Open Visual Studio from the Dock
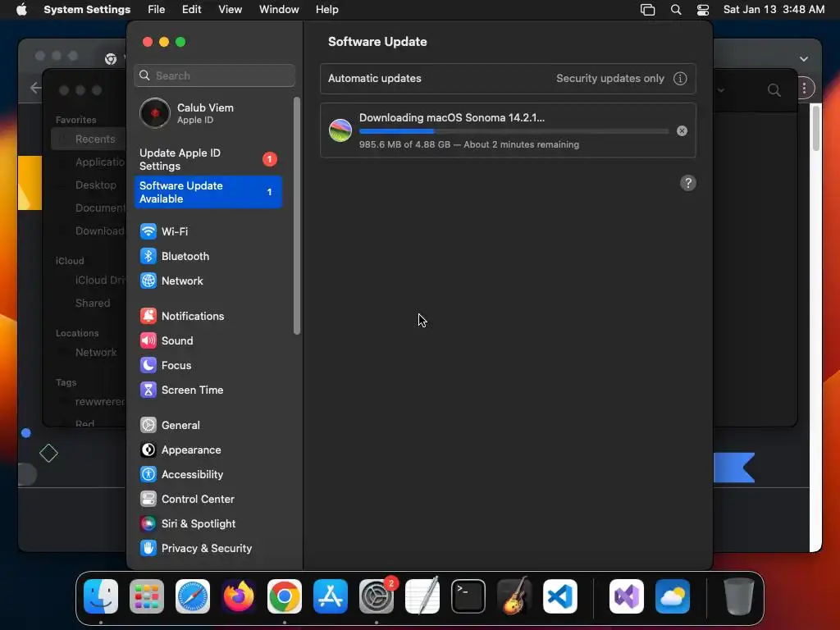 [x=627, y=596]
